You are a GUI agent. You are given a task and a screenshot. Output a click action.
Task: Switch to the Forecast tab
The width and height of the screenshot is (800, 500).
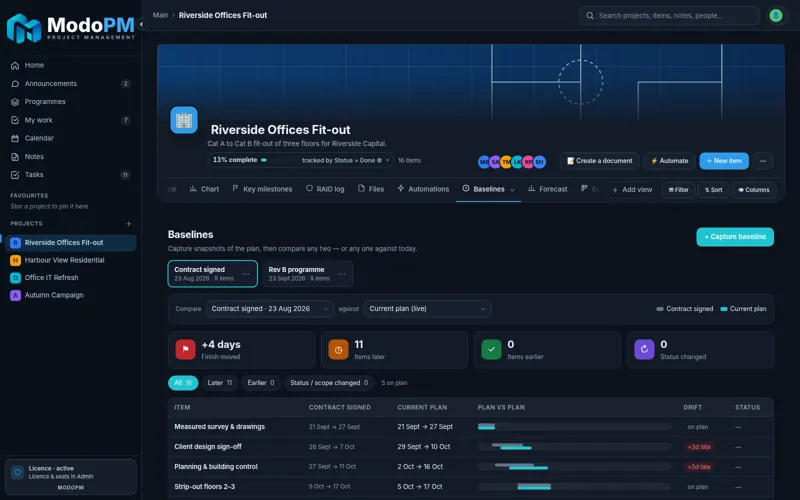[547, 189]
